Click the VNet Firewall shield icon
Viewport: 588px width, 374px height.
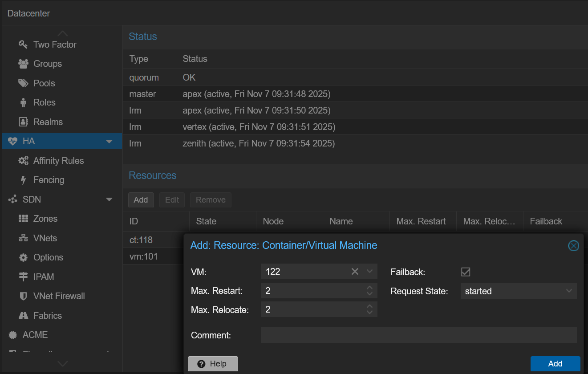(23, 296)
